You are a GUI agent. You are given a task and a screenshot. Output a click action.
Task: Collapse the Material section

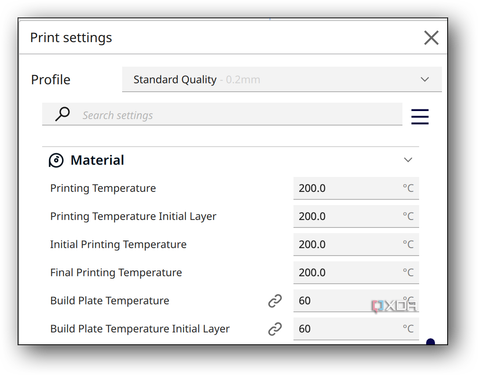(408, 160)
